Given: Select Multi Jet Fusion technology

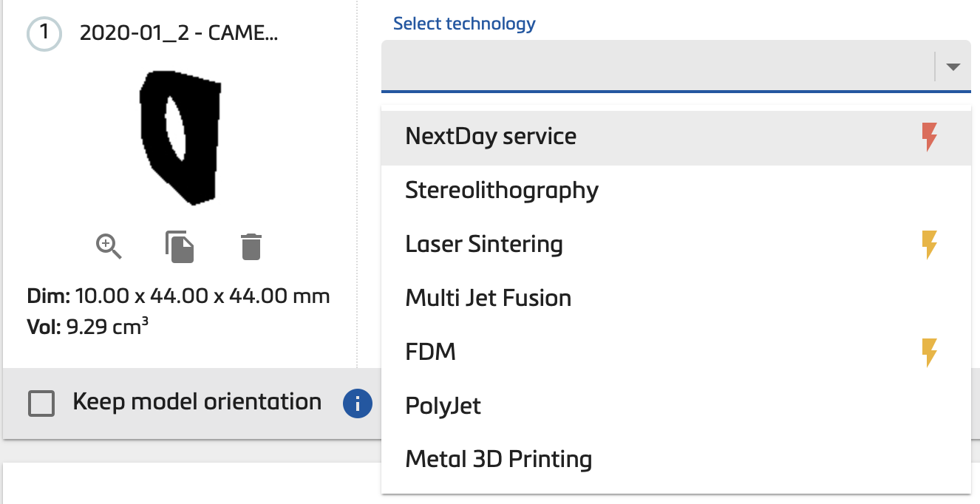Looking at the screenshot, I should pos(488,298).
